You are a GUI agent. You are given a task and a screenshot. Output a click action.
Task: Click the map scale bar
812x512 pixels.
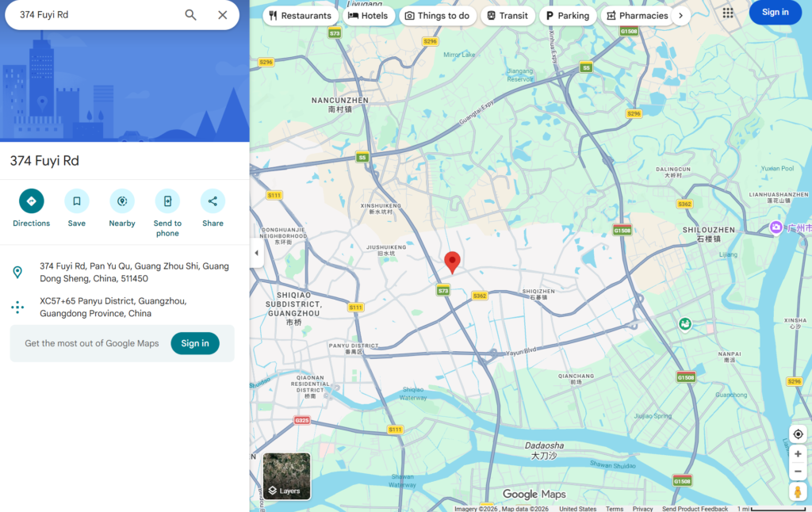(777, 509)
